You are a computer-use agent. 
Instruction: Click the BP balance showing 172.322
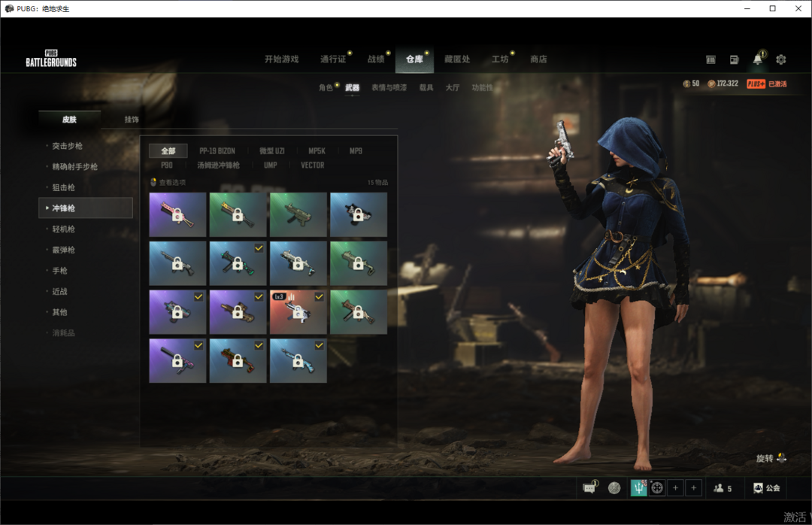723,83
